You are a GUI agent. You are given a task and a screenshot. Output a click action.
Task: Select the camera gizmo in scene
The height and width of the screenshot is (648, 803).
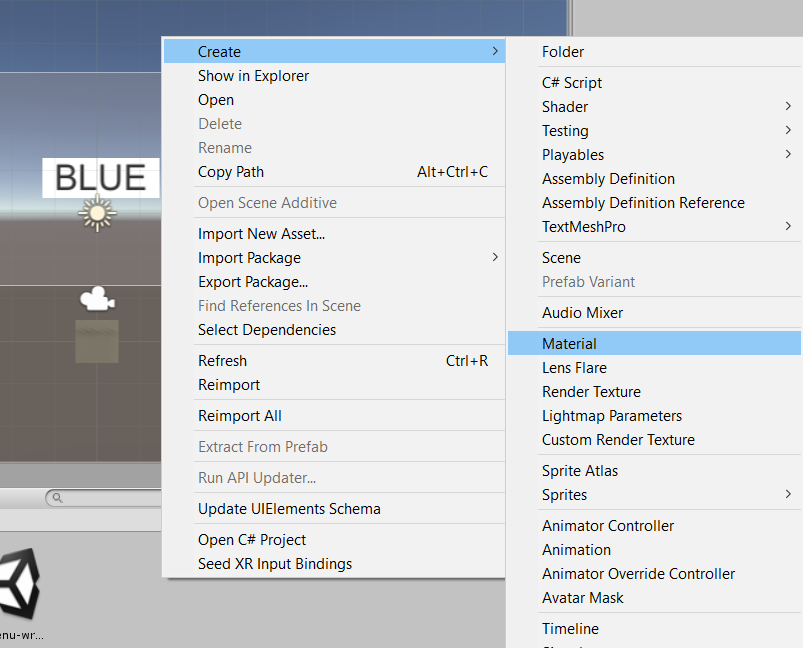(x=97, y=298)
